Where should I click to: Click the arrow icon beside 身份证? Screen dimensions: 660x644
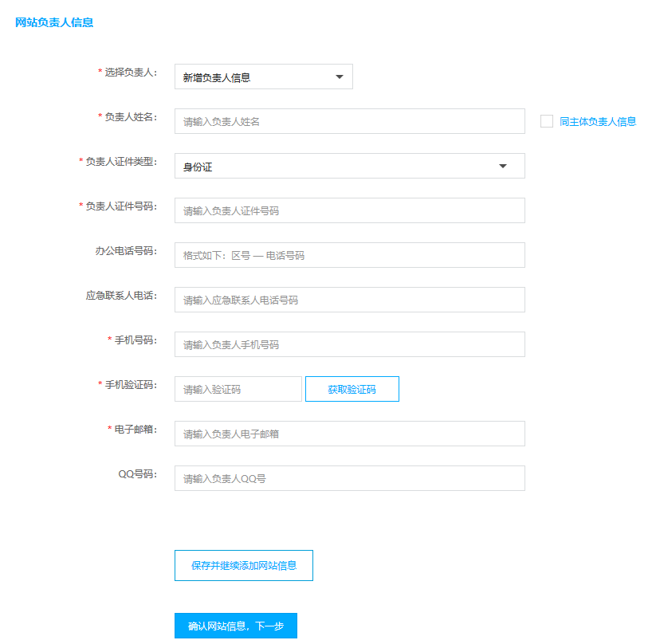[x=502, y=166]
